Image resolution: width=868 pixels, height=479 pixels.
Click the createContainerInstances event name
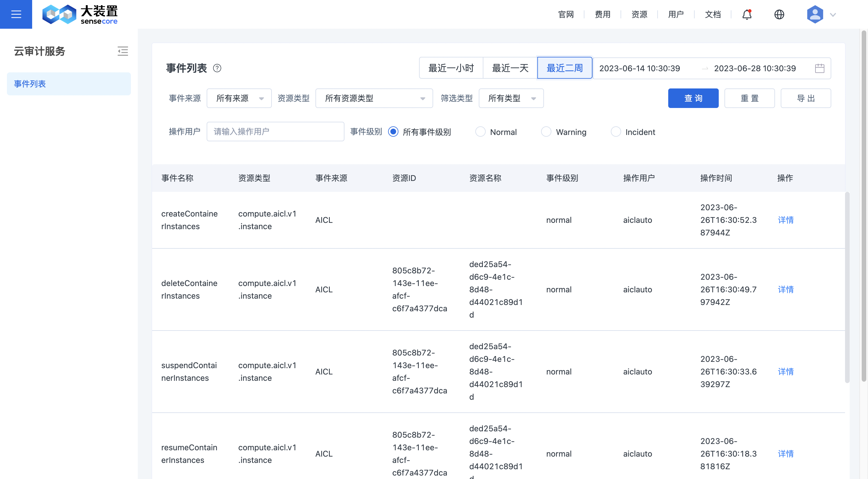189,220
